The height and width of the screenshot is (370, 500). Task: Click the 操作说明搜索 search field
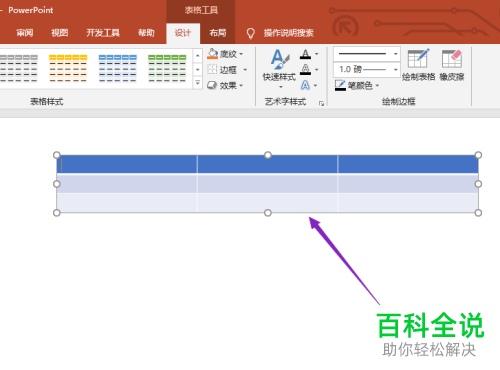tap(289, 33)
